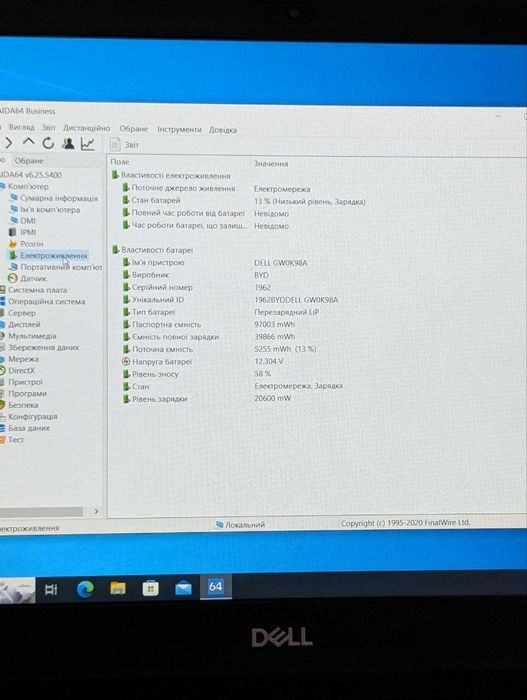This screenshot has width=527, height=700.
Task: Click the Властивості електроживлення group header
Action: (x=171, y=176)
